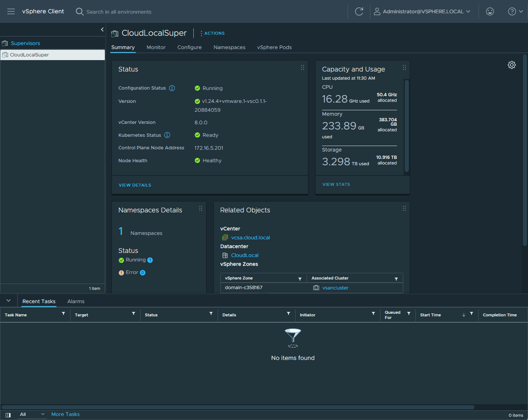
Task: Filter the Task Name column
Action: point(63,313)
